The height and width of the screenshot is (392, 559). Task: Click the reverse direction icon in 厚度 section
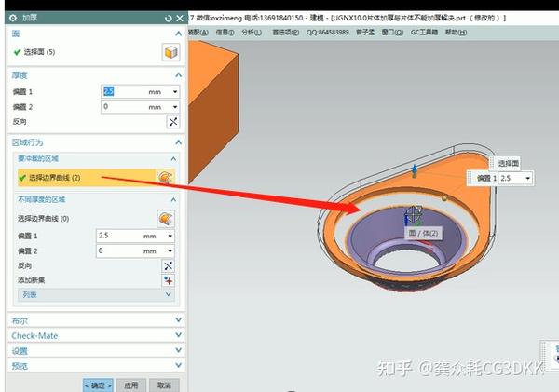click(x=173, y=122)
